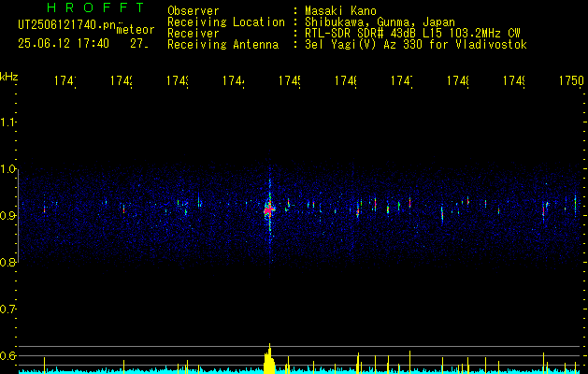Click the kHz axis unit label
588x374 pixels.
tap(8, 77)
